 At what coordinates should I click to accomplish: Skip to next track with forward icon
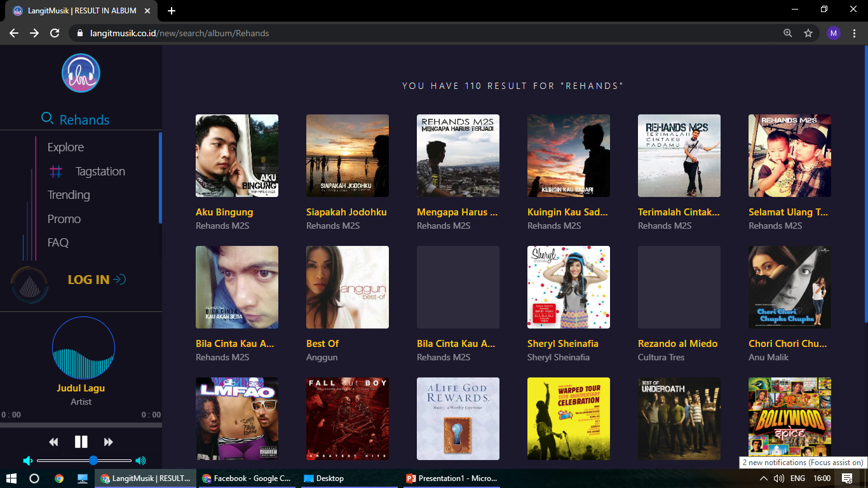[109, 442]
